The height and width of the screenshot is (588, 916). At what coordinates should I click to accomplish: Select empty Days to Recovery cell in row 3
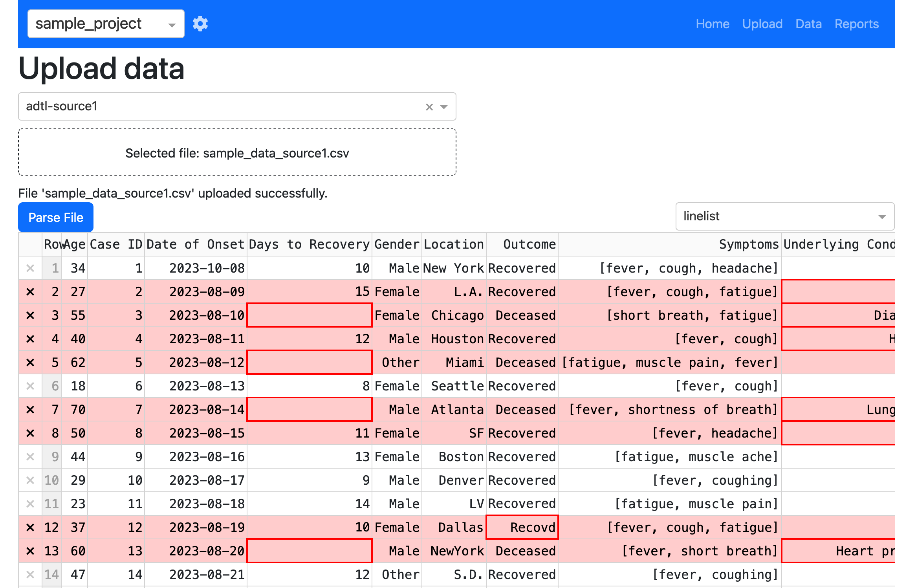(310, 315)
